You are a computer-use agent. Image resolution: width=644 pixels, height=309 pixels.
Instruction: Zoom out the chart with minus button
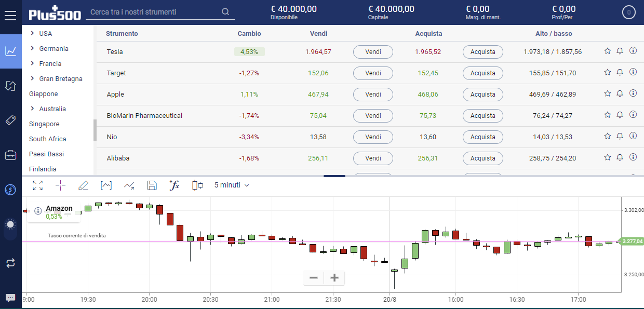(x=313, y=278)
